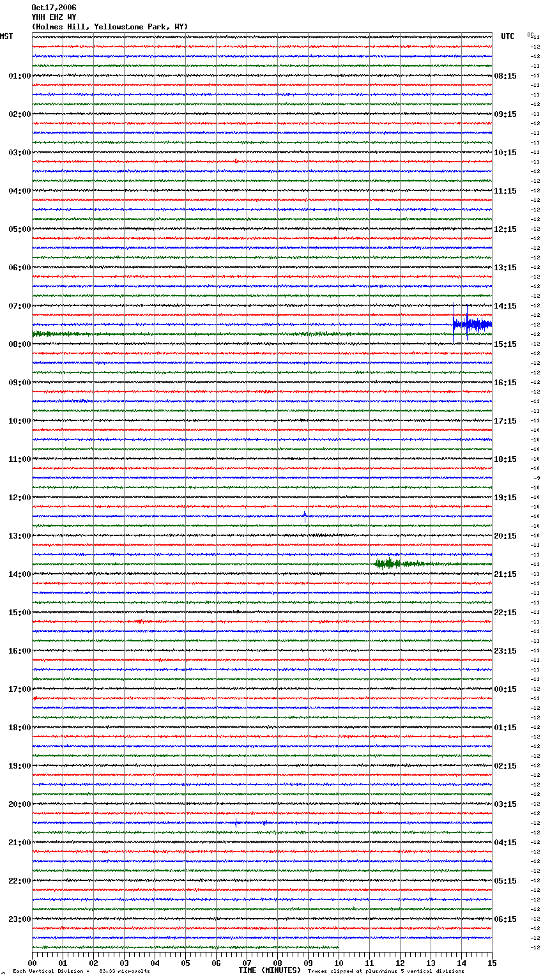The image size is (543, 980).
Task: Click the 10:00 MST row label
Action: click(20, 421)
